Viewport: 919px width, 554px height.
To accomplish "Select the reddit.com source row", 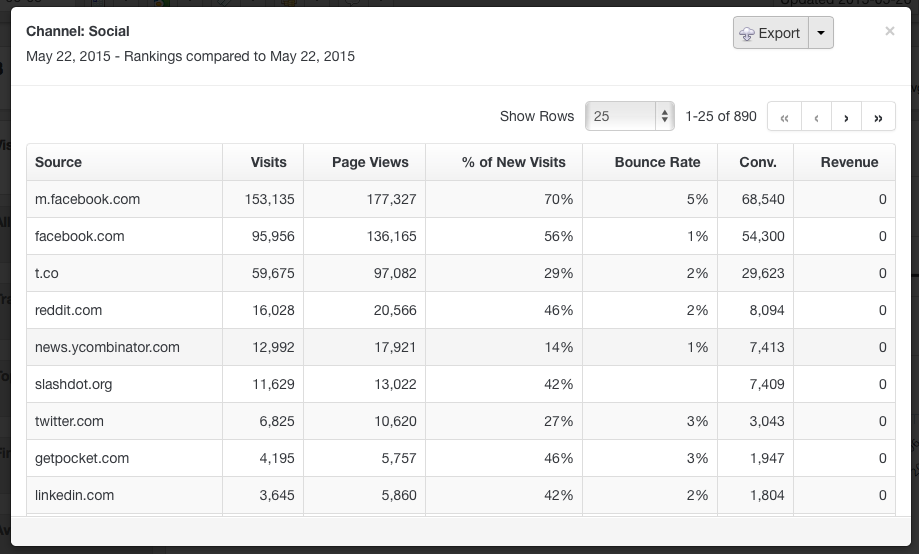I will click(x=69, y=310).
